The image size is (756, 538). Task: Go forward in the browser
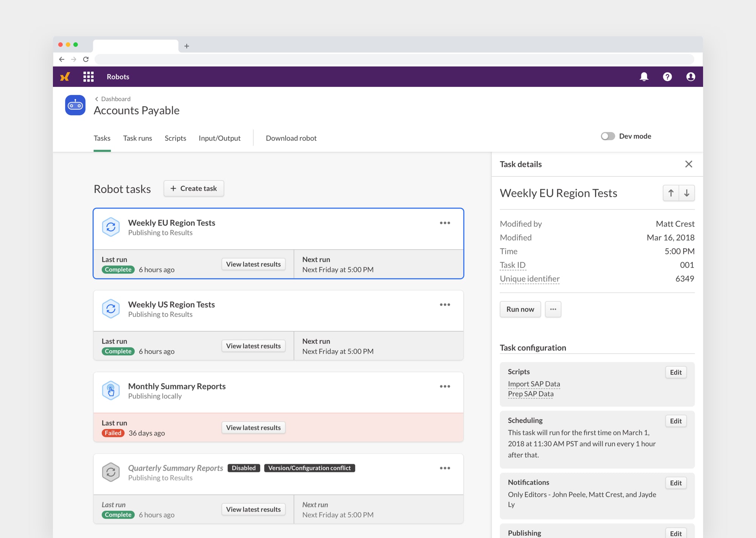[x=74, y=59]
